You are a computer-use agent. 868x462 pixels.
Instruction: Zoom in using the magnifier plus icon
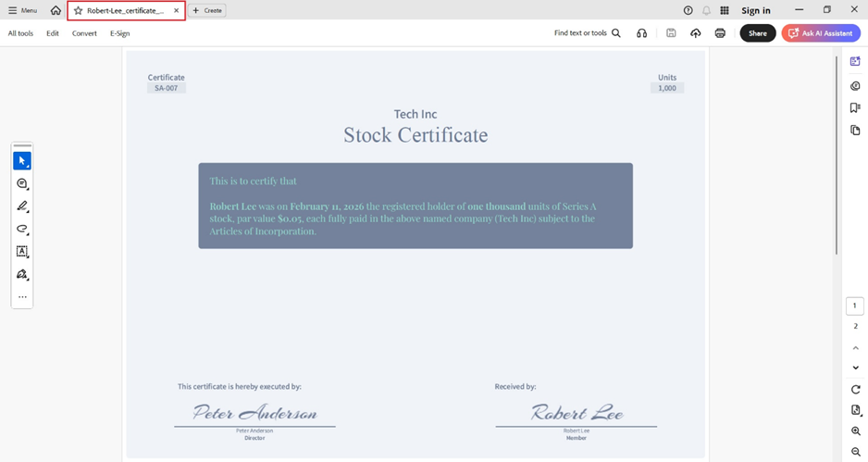pos(855,431)
